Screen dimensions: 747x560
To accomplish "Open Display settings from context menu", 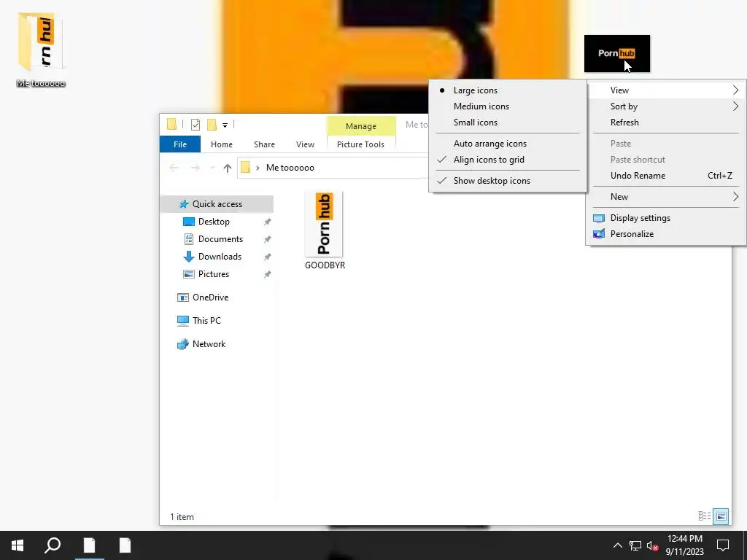I will (x=666, y=218).
